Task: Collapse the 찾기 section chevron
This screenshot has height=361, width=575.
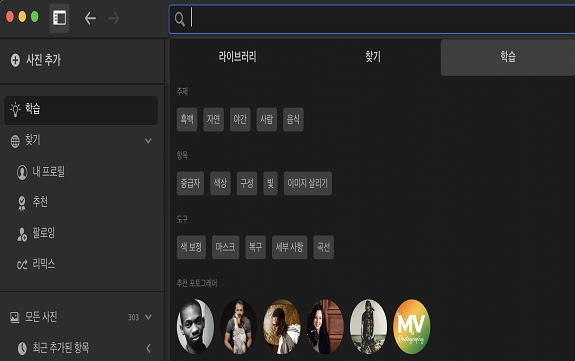Action: tap(148, 141)
